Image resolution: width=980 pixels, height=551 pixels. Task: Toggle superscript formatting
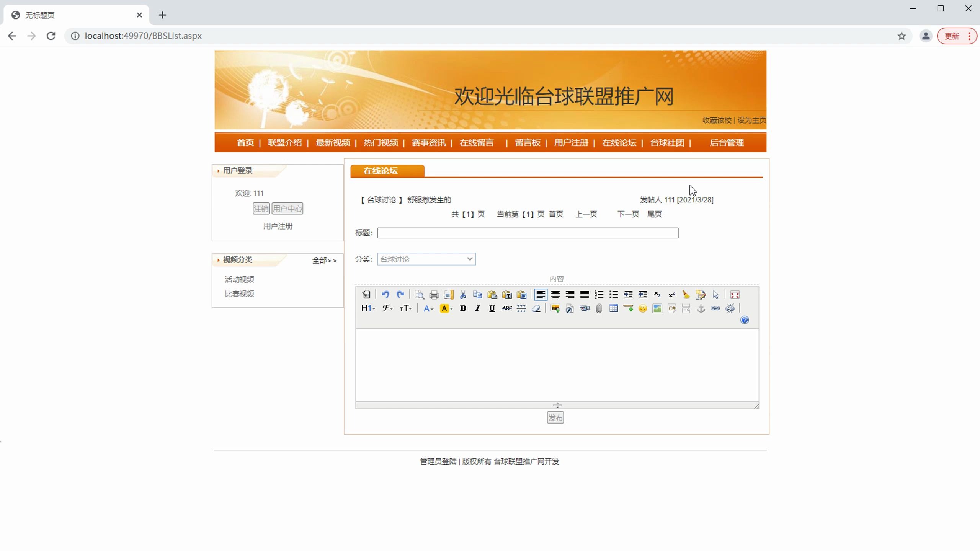coord(672,294)
